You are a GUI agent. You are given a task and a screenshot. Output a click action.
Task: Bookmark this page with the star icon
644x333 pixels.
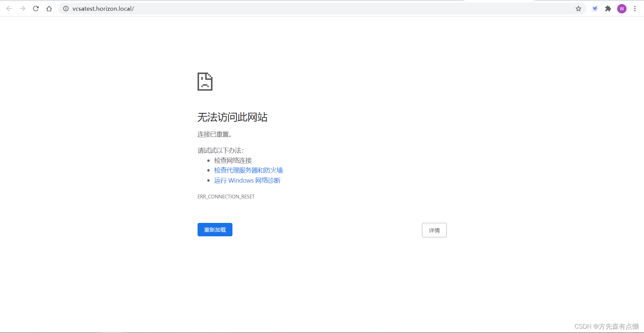click(579, 9)
